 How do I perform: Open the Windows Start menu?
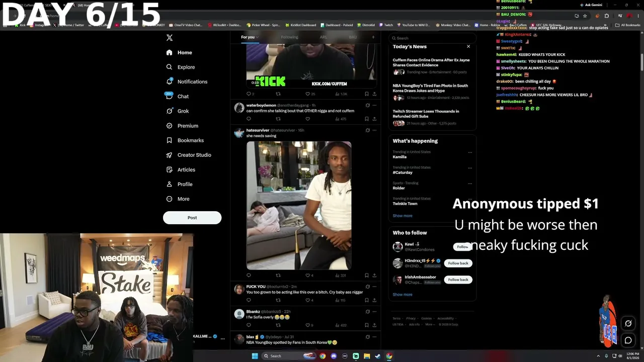[255, 356]
